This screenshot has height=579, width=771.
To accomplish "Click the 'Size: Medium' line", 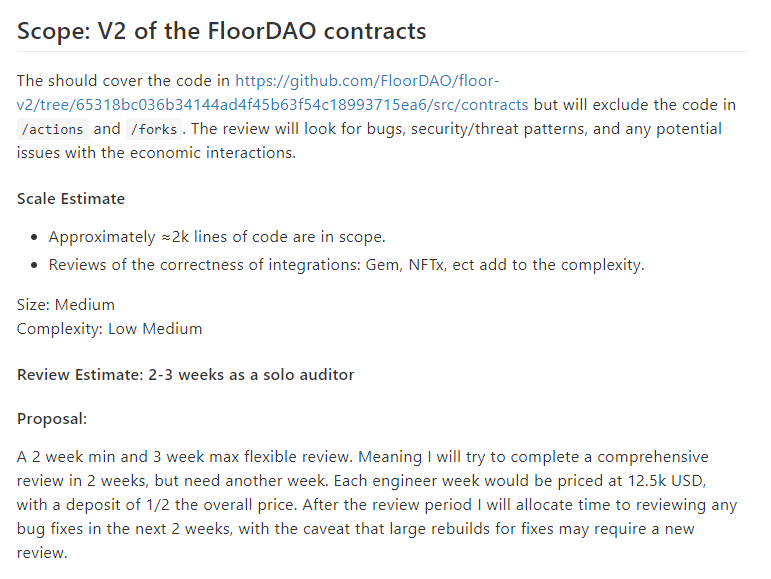I will click(x=66, y=305).
